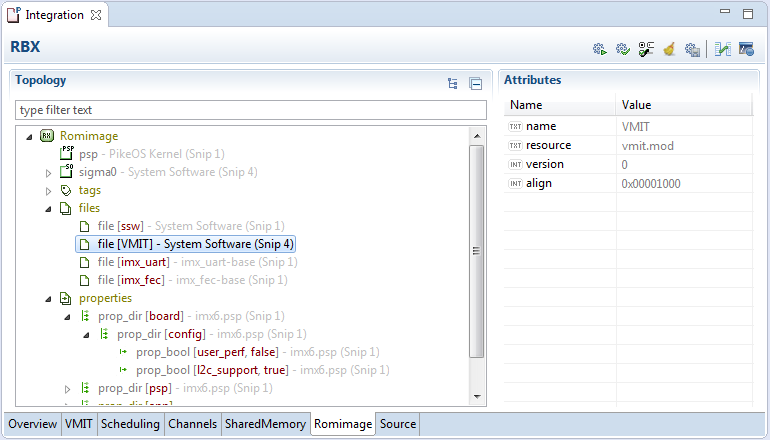
Task: Collapse the prop_dir [board] node
Action: point(68,316)
